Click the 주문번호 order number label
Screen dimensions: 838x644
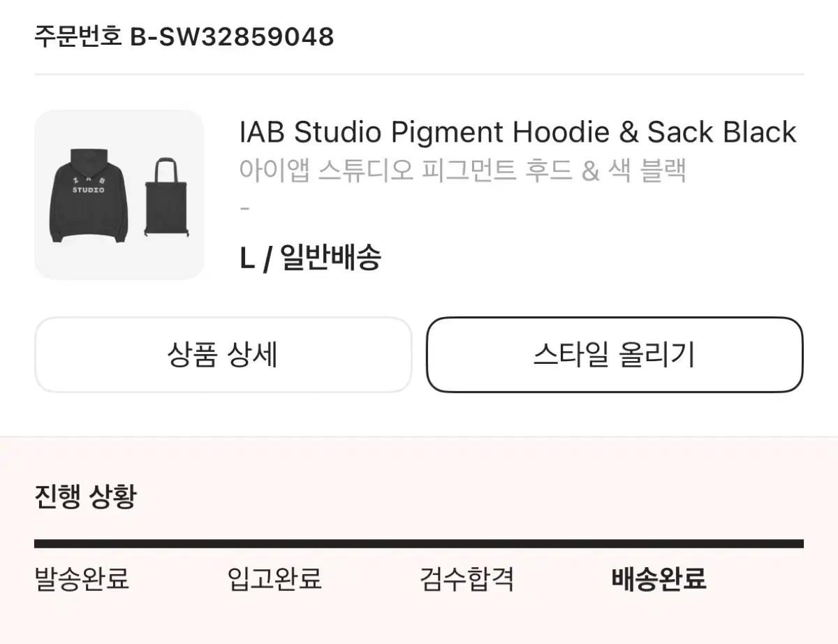click(x=79, y=37)
